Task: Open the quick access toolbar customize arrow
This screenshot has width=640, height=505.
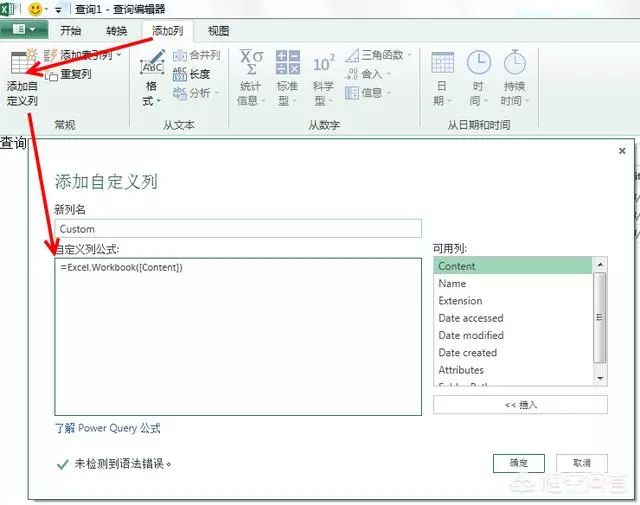Action: point(58,10)
